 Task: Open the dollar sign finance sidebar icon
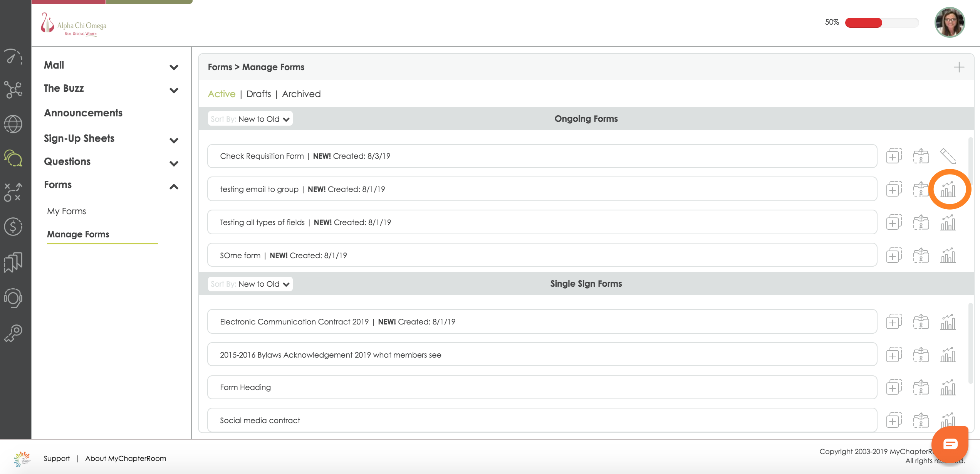[x=13, y=227]
